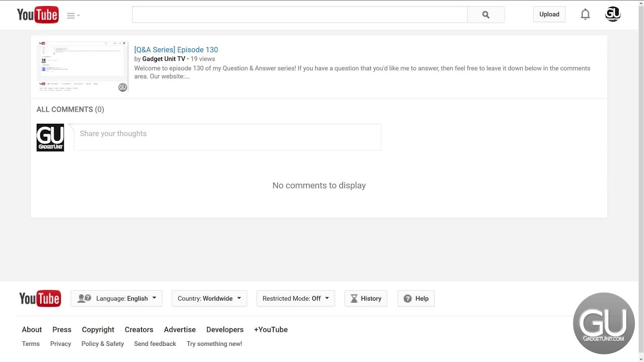644x362 pixels.
Task: Open the Privacy link
Action: (x=60, y=344)
